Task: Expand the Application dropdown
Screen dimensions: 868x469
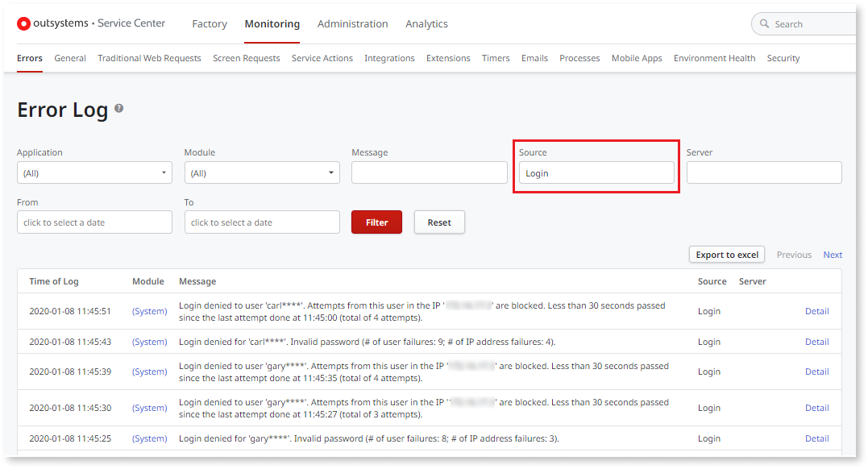Action: (94, 172)
